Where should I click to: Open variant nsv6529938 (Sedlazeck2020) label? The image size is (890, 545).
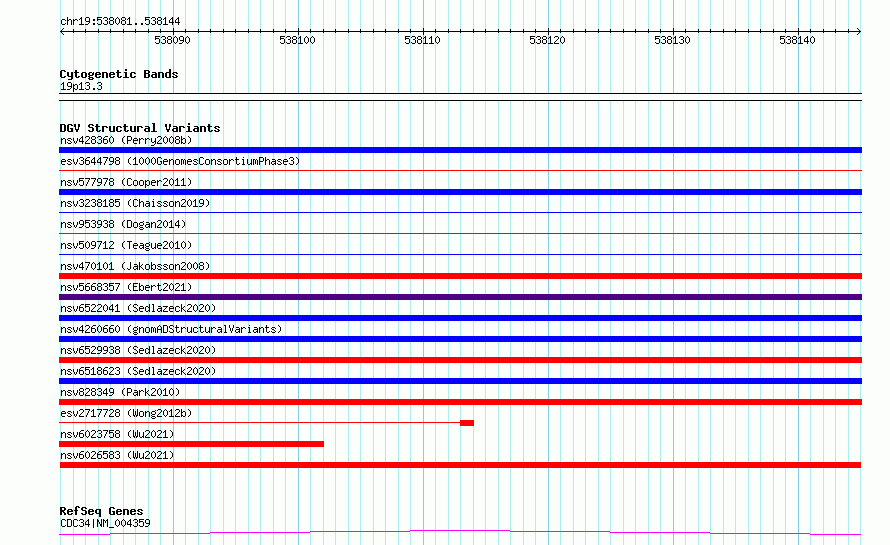[x=138, y=350]
